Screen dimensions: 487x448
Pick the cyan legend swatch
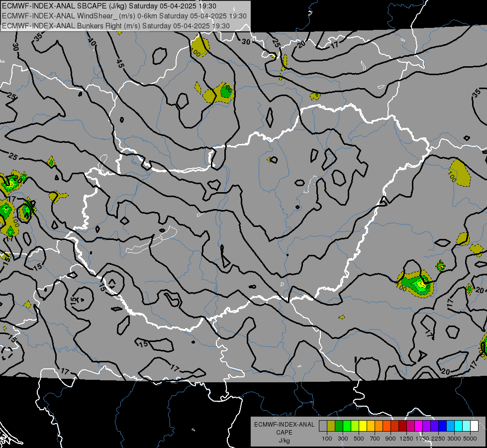(459, 426)
